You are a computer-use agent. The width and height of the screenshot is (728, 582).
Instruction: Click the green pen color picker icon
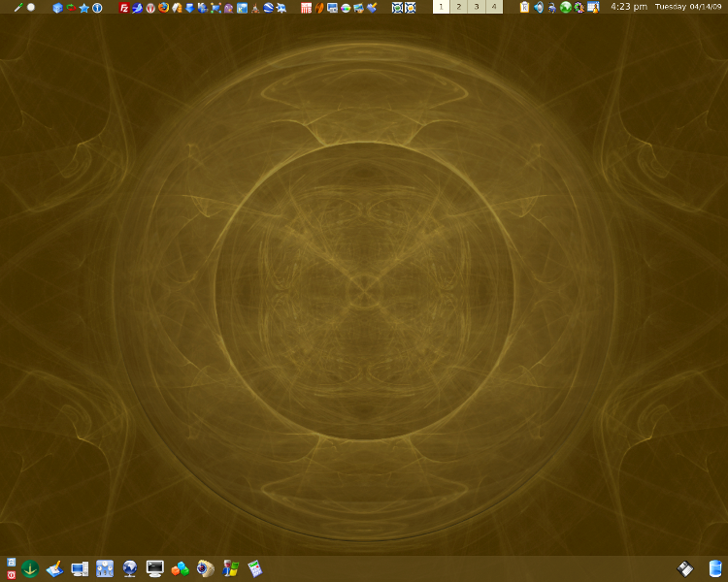tap(18, 8)
